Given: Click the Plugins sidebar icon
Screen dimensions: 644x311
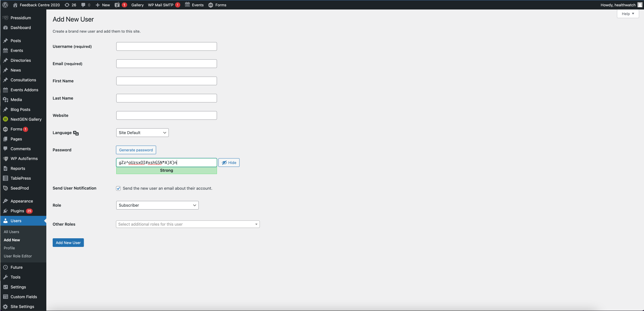Looking at the screenshot, I should click(x=5, y=211).
